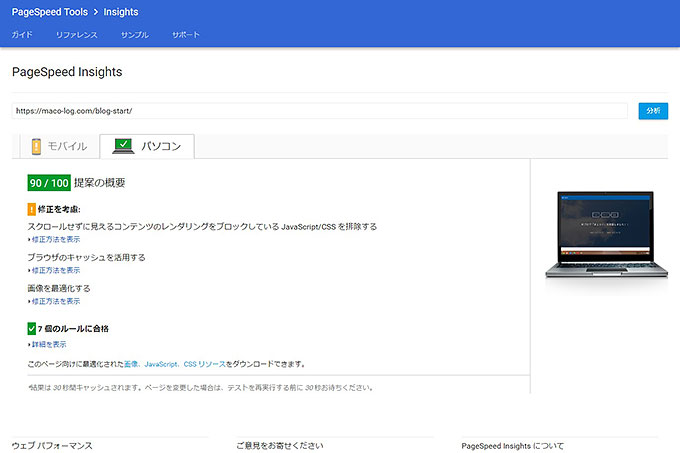Expand fix details for JavaScript/CSS blocking rule

56,239
